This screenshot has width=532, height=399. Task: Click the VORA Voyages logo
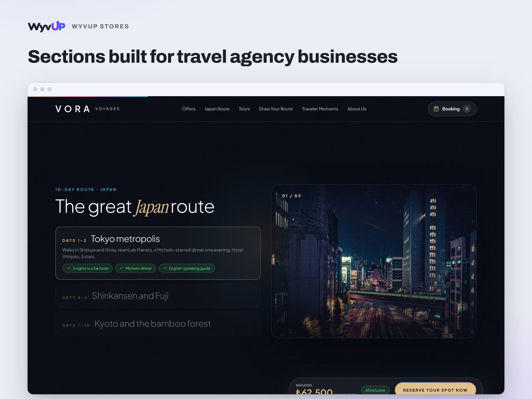[x=87, y=109]
